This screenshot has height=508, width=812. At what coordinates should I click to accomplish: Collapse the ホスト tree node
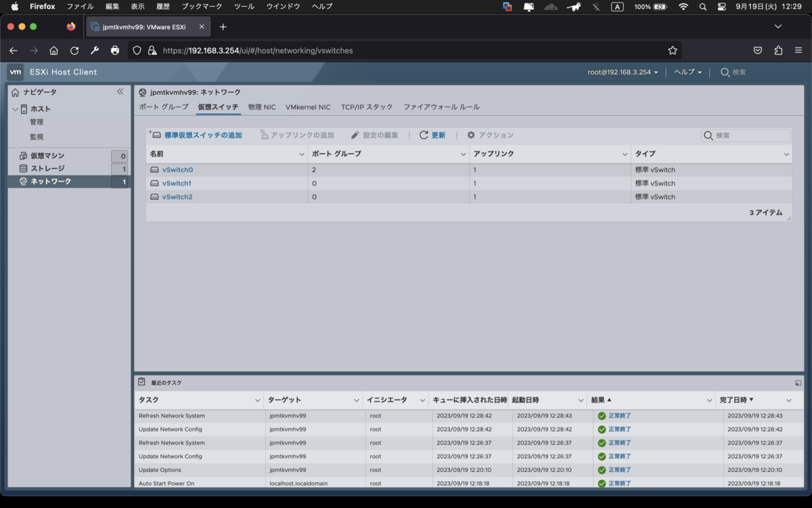click(x=15, y=109)
